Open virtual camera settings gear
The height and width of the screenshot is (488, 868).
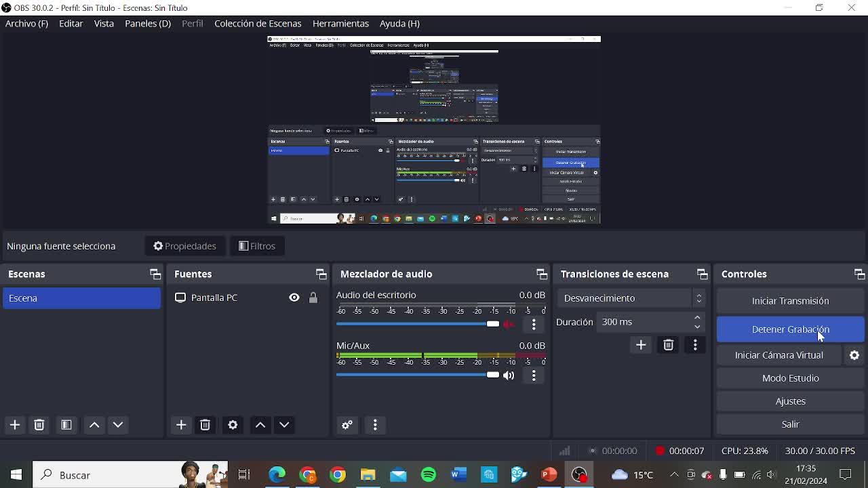pos(854,355)
